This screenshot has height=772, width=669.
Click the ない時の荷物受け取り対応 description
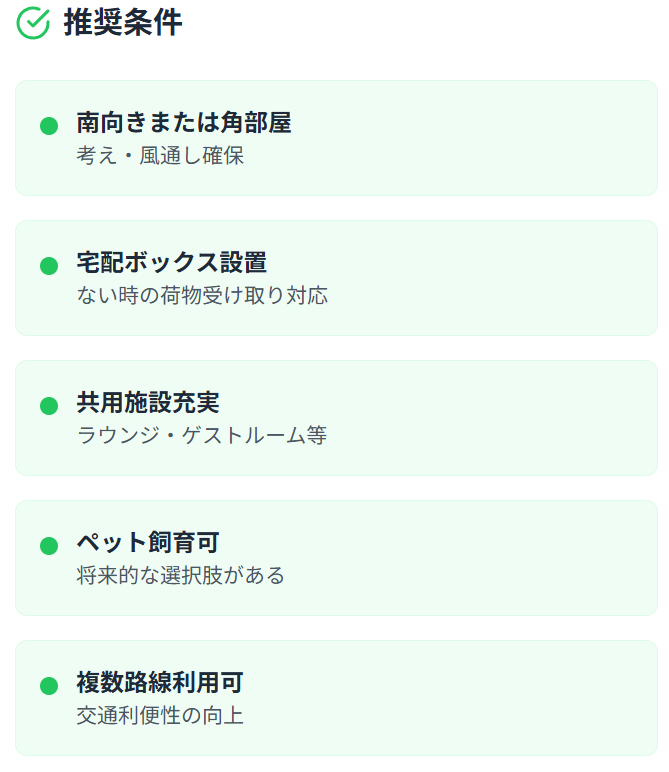(x=202, y=295)
